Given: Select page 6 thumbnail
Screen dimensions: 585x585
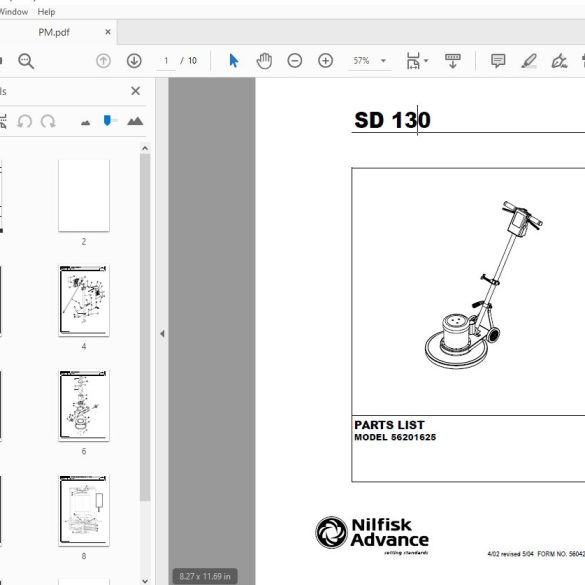Looking at the screenshot, I should tap(84, 406).
